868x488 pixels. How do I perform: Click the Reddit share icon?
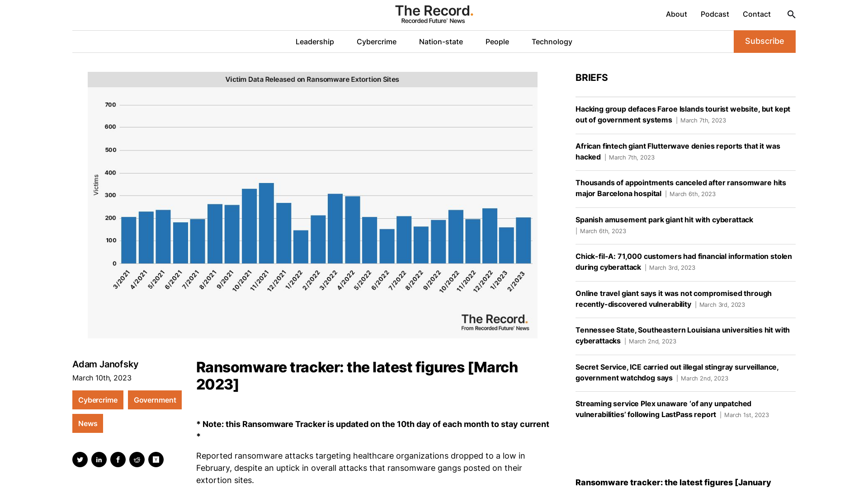(137, 460)
